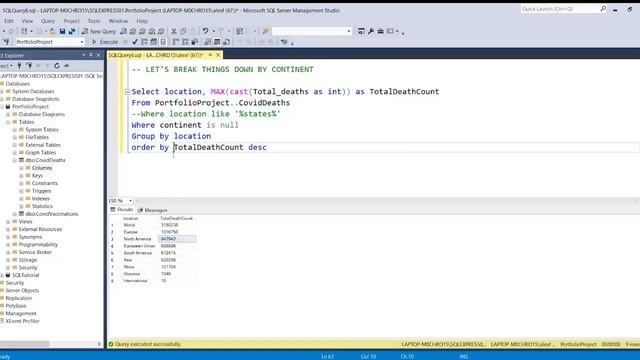Open the 150 % zoom dropdown
The image size is (640, 360).
click(x=130, y=200)
